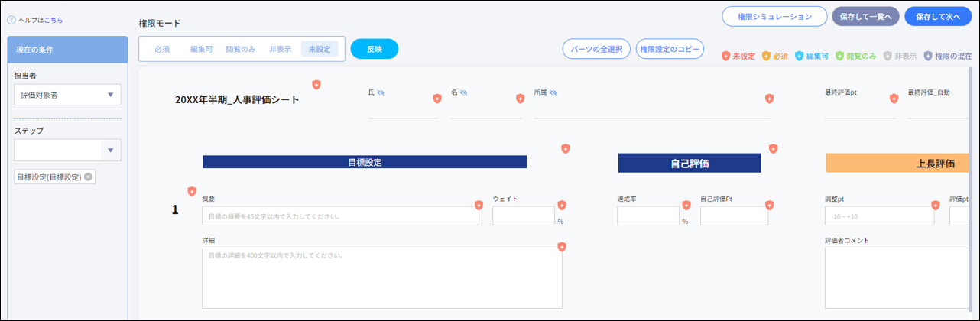980x321 pixels.
Task: Toggle hidden-eye icon next to 氏
Action: click(381, 92)
